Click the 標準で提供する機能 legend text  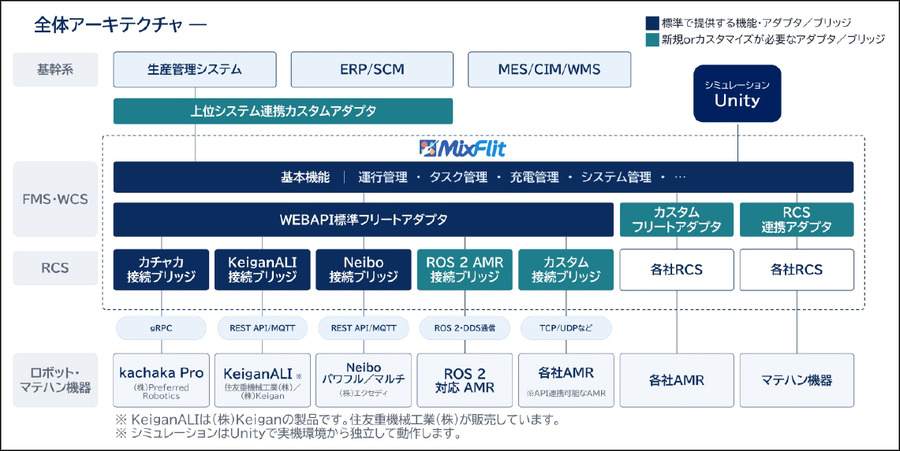click(756, 23)
